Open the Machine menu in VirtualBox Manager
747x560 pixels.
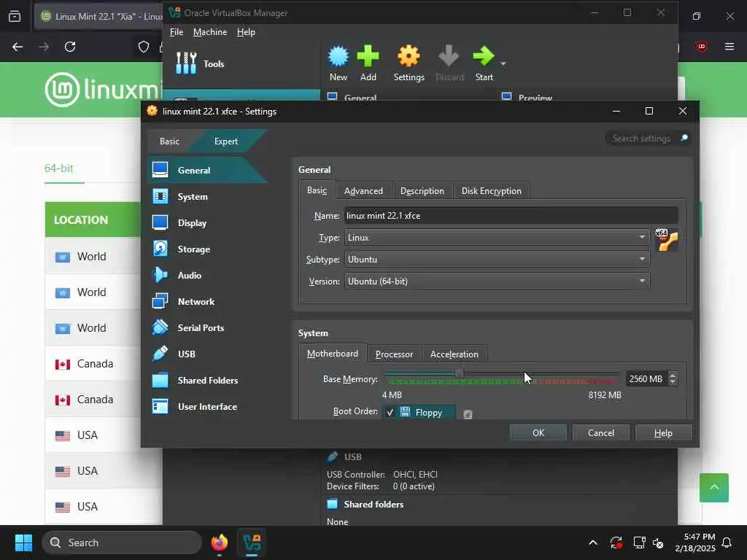click(x=209, y=32)
